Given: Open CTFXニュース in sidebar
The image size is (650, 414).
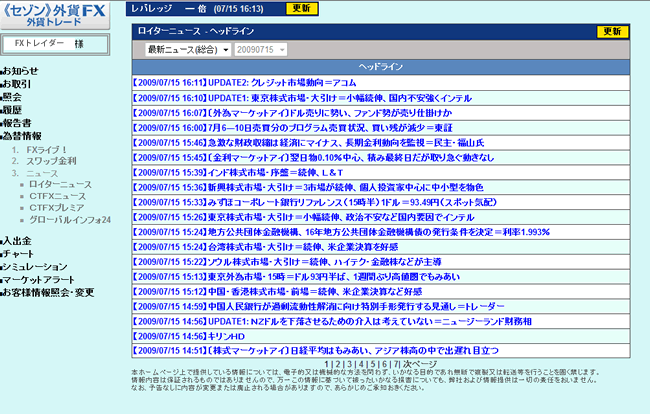Looking at the screenshot, I should coord(58,196).
